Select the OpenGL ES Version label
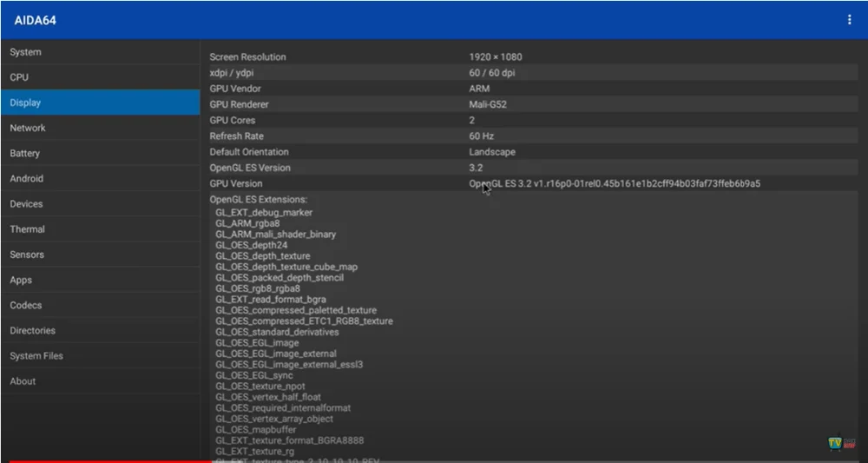Screen dimensions: 868x463 click(250, 168)
